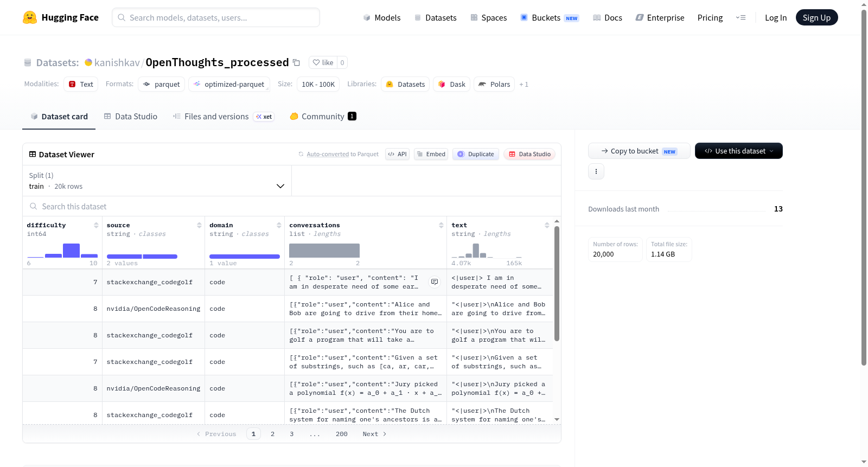Screen dimensions: 868x467
Task: Select the Polars library tag
Action: click(494, 84)
